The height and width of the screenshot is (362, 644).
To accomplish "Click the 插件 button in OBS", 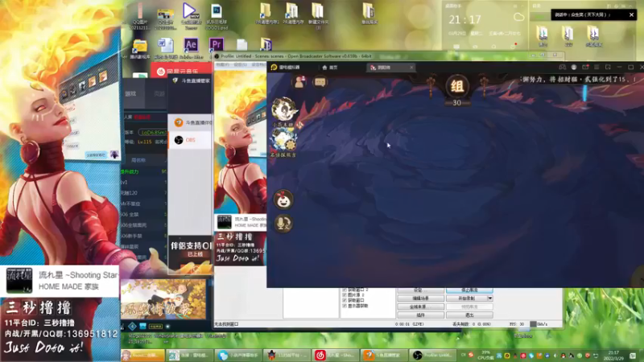I will tap(420, 315).
